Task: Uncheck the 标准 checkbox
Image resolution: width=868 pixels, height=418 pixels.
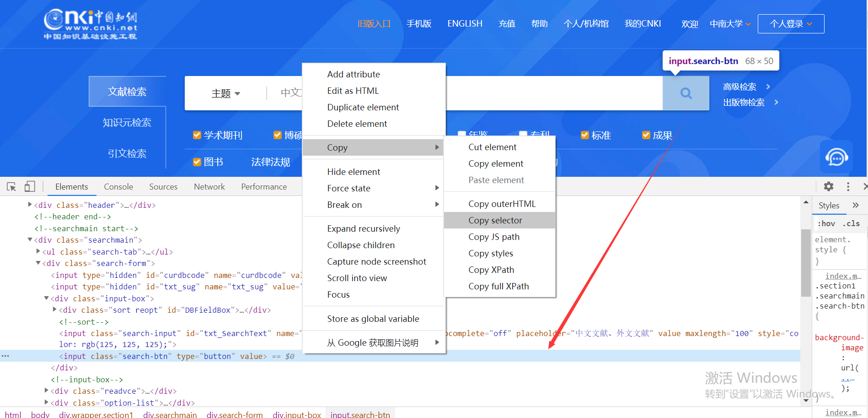Action: tap(584, 135)
